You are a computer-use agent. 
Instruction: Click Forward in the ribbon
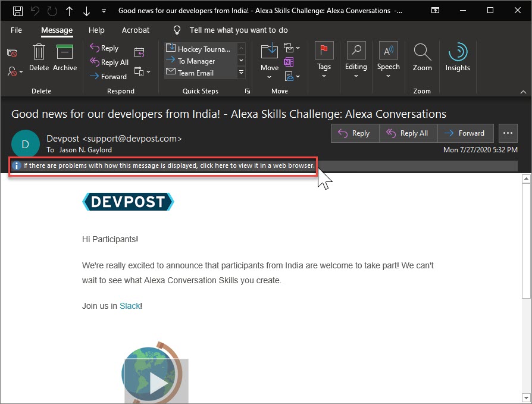(108, 76)
